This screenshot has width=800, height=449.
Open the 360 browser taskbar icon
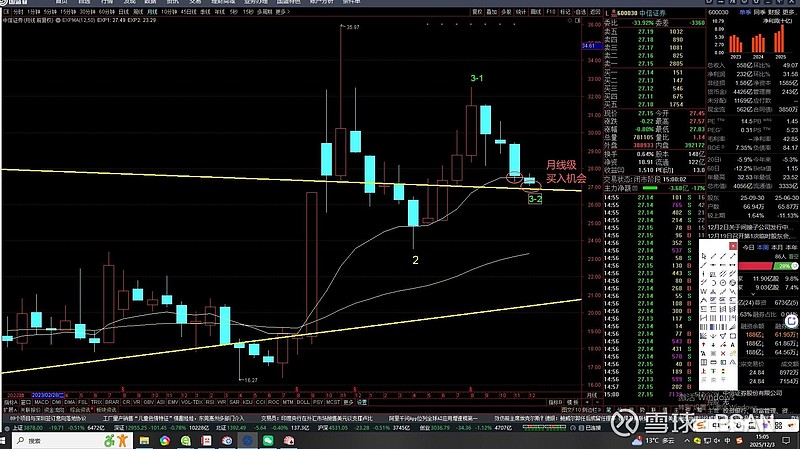(186, 440)
